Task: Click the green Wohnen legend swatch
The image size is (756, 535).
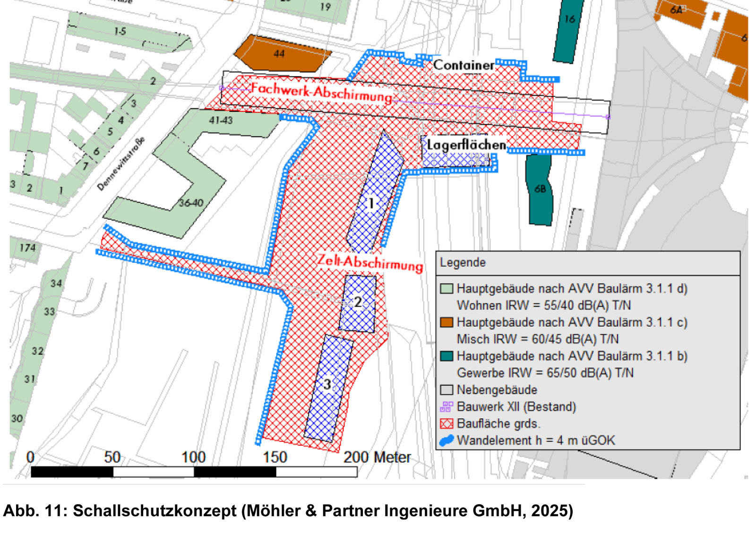Action: point(446,289)
